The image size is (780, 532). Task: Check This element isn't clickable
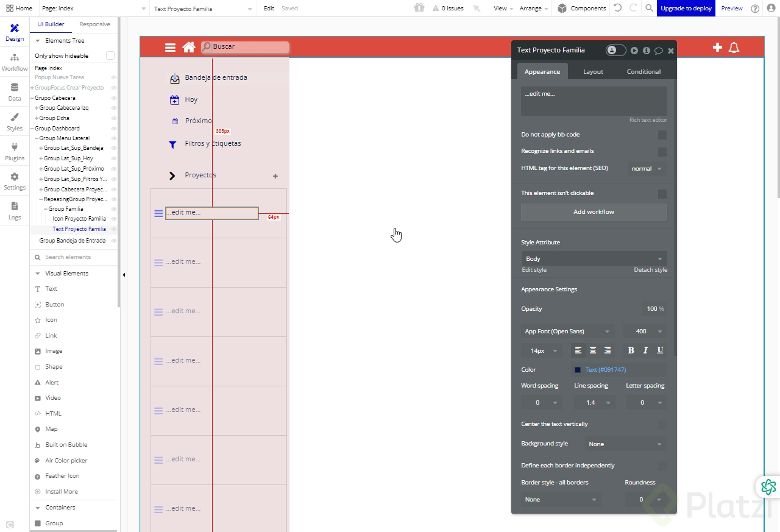tap(662, 194)
